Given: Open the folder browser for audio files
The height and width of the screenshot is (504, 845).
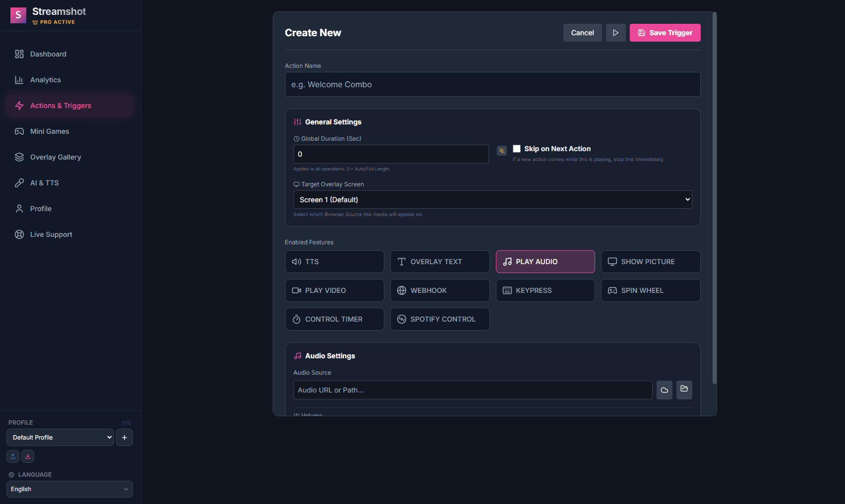Looking at the screenshot, I should click(x=684, y=390).
